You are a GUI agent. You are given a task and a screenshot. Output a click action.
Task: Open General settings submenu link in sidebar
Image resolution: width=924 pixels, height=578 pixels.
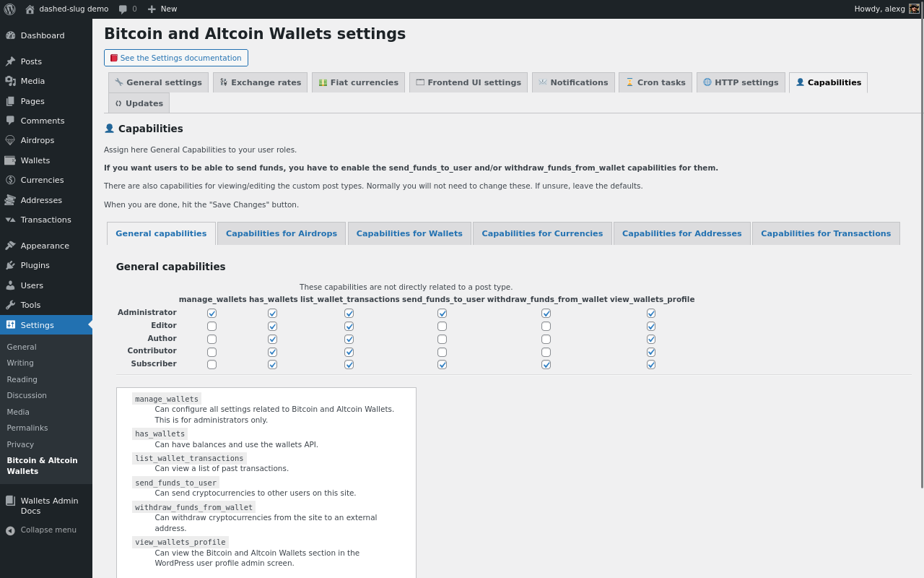pyautogui.click(x=22, y=347)
